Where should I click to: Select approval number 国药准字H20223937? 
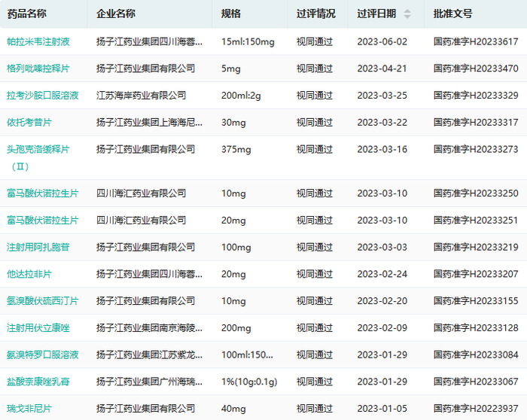pyautogui.click(x=476, y=408)
